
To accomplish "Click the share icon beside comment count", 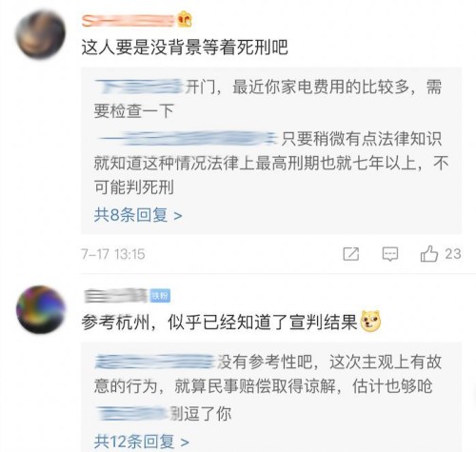I will coord(351,254).
